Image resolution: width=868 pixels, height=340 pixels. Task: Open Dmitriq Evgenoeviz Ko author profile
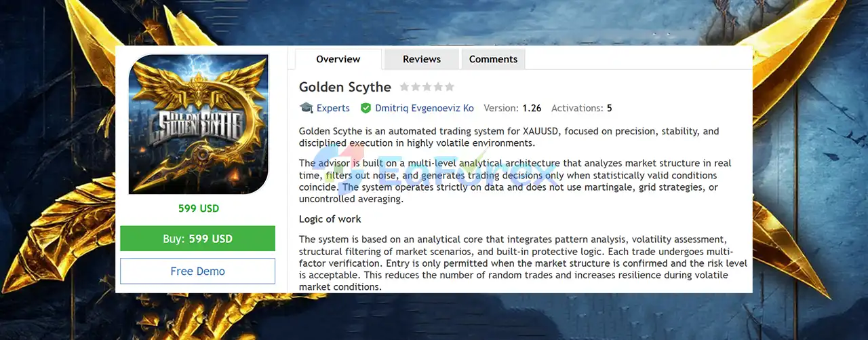(425, 108)
